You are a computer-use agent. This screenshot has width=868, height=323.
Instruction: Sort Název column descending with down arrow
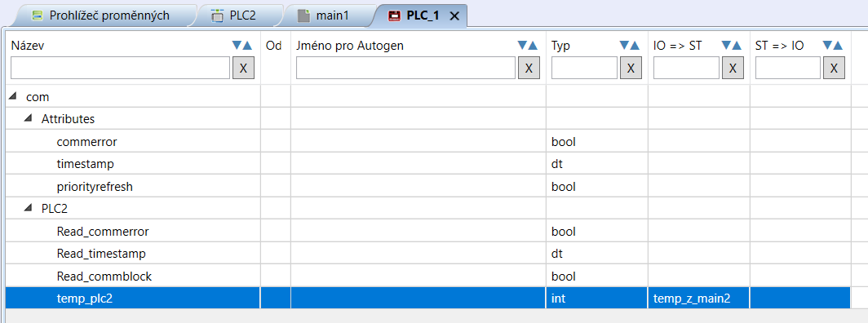click(237, 46)
